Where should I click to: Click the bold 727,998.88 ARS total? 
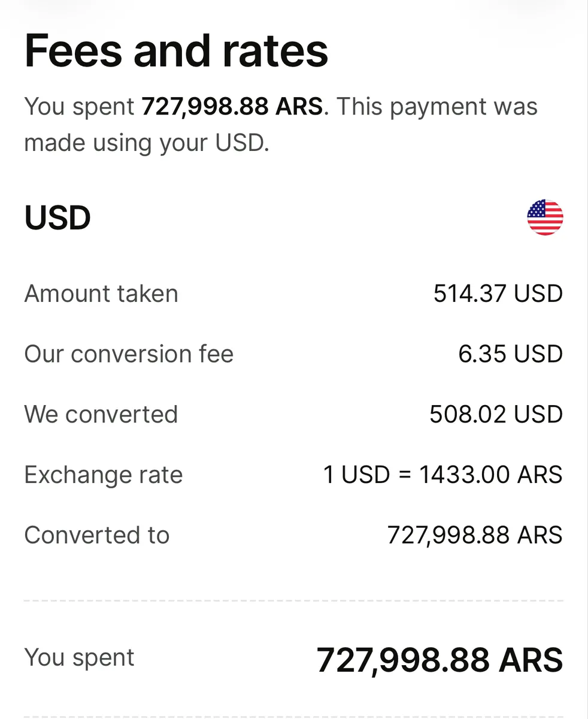pos(439,660)
